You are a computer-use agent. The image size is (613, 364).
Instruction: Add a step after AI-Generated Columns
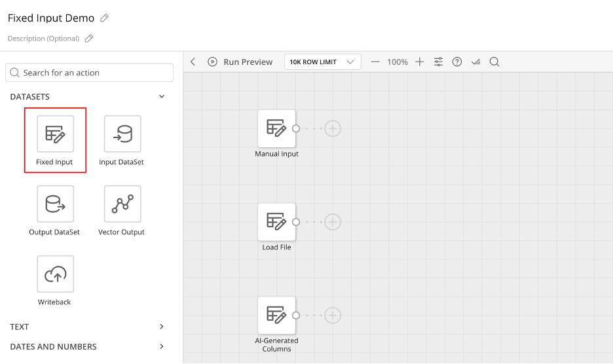click(x=333, y=315)
